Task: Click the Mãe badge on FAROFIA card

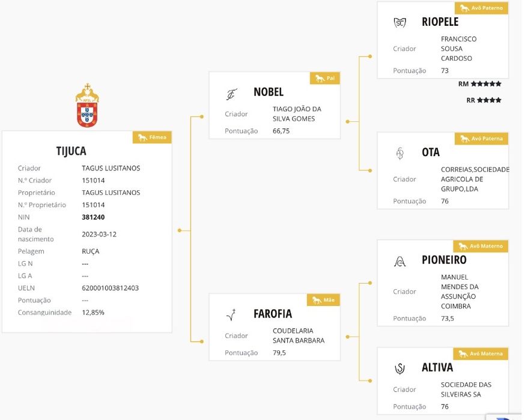Action: click(x=325, y=300)
